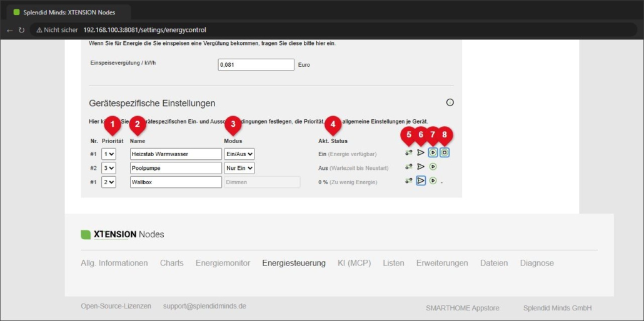This screenshot has width=644, height=321.
Task: Click highlighted arrow icon in Wallbox row
Action: (x=421, y=180)
